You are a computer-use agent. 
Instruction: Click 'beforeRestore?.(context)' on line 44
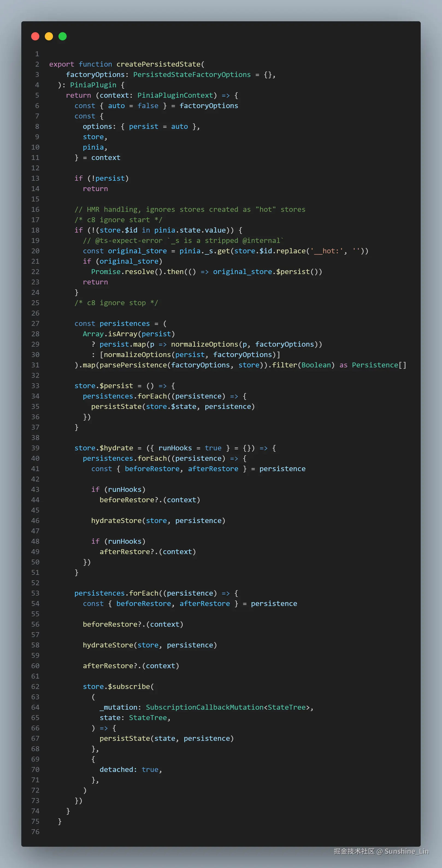click(x=150, y=500)
